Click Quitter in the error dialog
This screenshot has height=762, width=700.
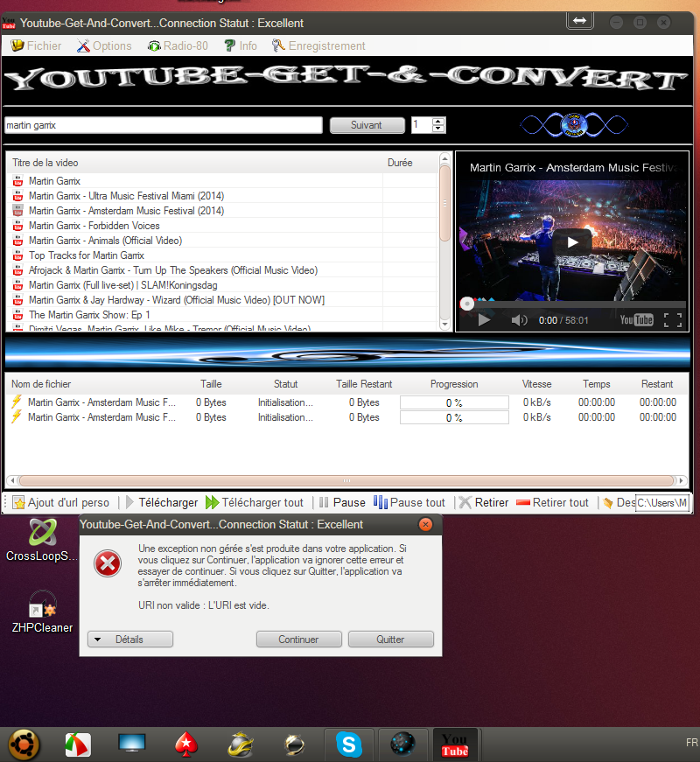point(391,639)
